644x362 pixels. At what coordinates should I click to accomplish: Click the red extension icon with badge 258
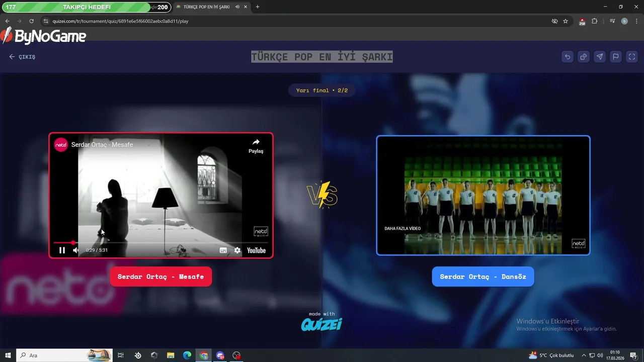[582, 21]
